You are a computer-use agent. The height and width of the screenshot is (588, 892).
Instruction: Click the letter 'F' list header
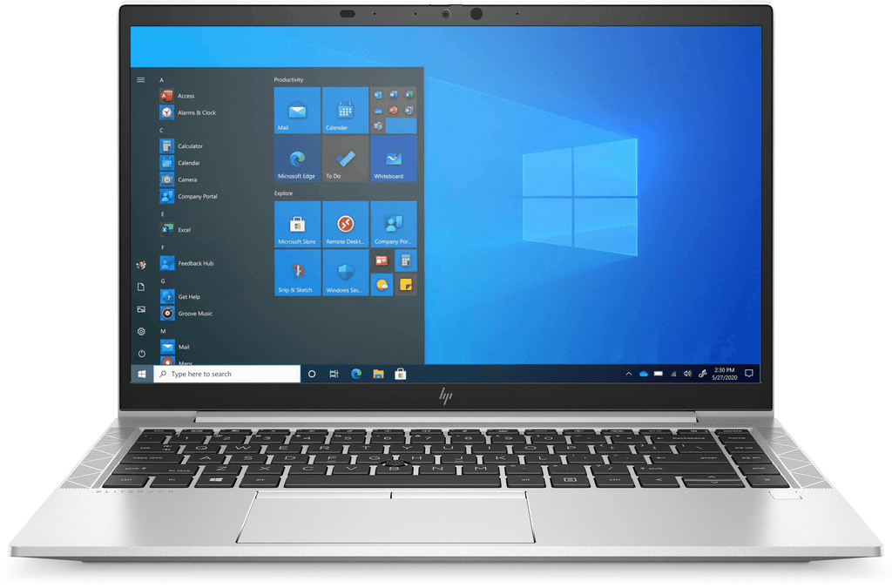pos(162,248)
